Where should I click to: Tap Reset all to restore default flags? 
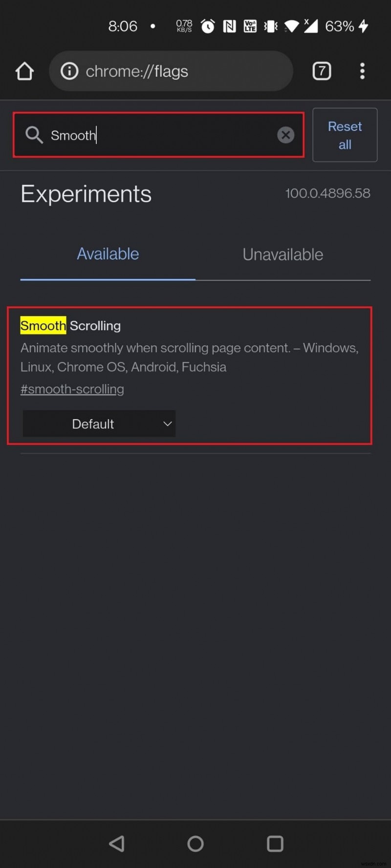pyautogui.click(x=345, y=135)
